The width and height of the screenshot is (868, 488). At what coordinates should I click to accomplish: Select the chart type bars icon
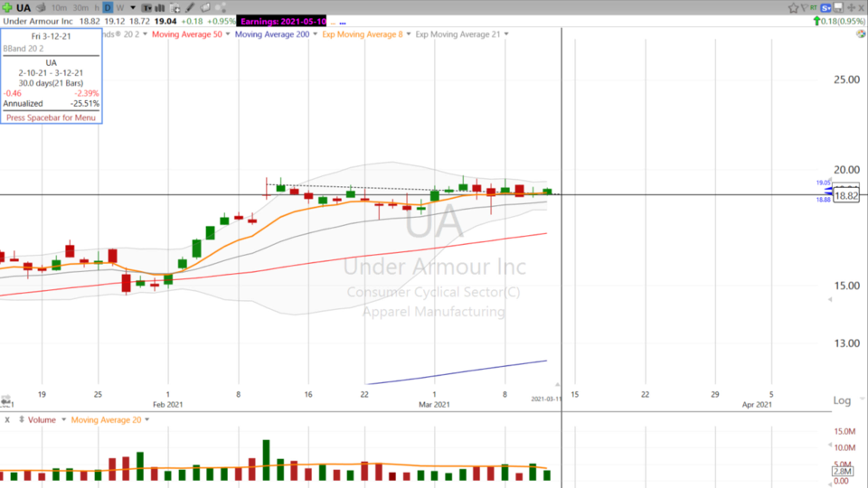pos(159,8)
